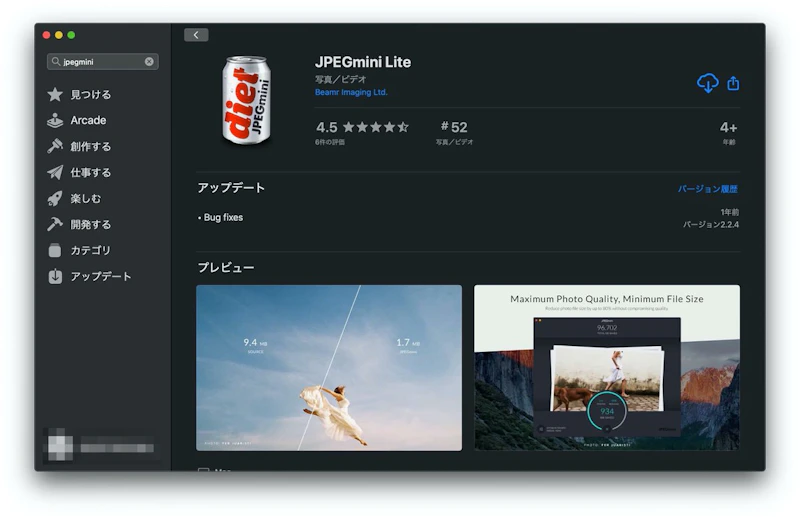Click the バージョン2.2.4 text
The height and width of the screenshot is (517, 800).
point(711,225)
